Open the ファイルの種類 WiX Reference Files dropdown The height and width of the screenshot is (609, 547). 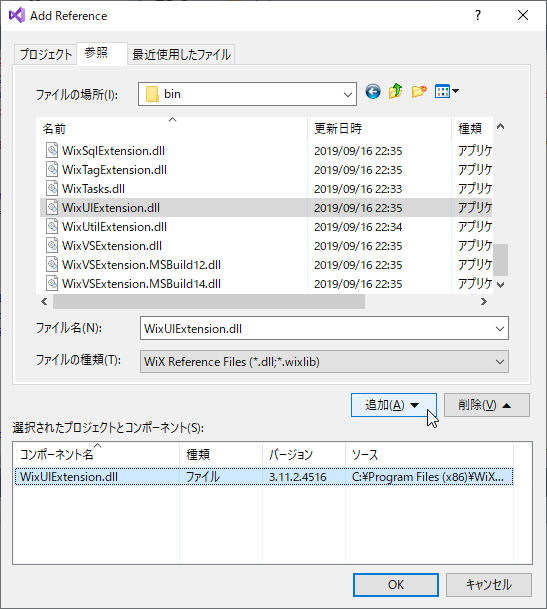(324, 362)
